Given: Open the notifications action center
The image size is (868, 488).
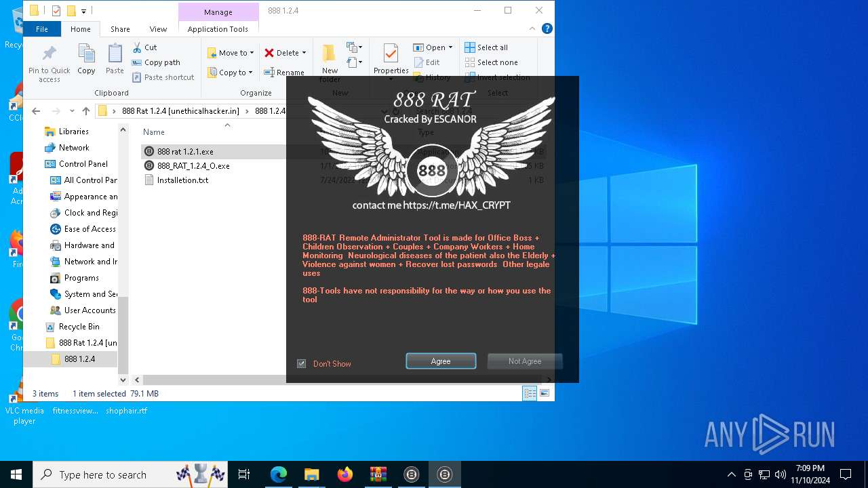Looking at the screenshot, I should (846, 474).
